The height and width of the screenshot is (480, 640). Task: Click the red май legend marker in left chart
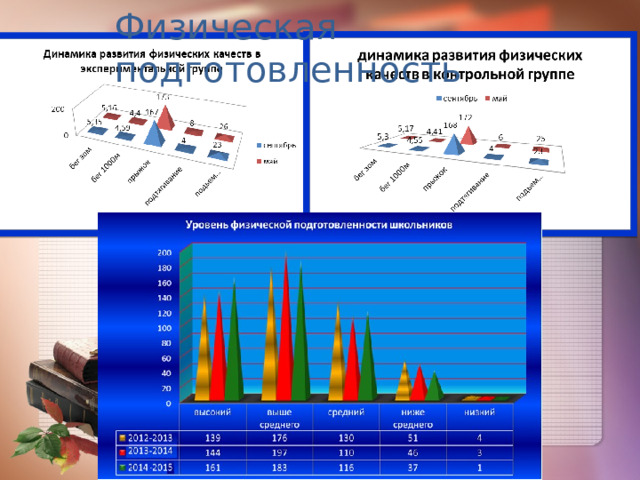[x=259, y=162]
